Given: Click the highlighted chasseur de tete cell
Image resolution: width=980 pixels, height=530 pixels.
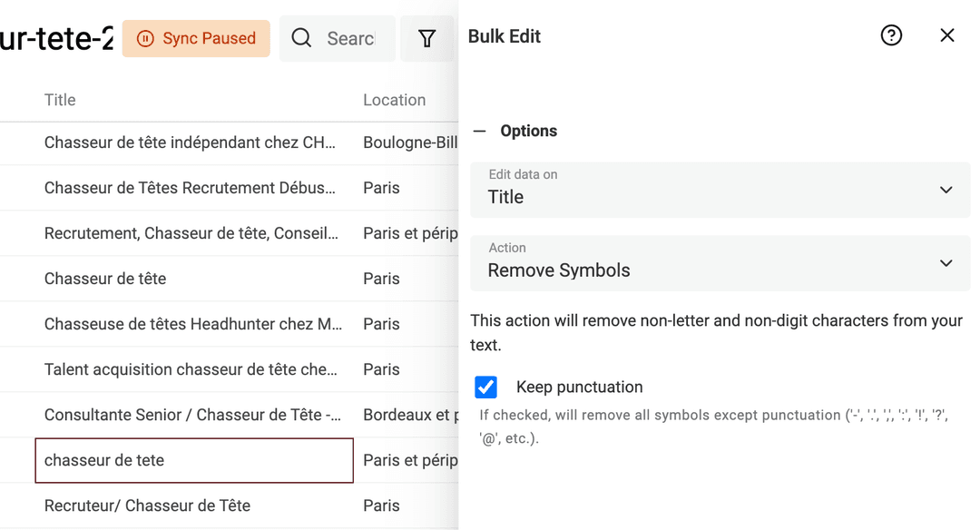Looking at the screenshot, I should [x=193, y=460].
